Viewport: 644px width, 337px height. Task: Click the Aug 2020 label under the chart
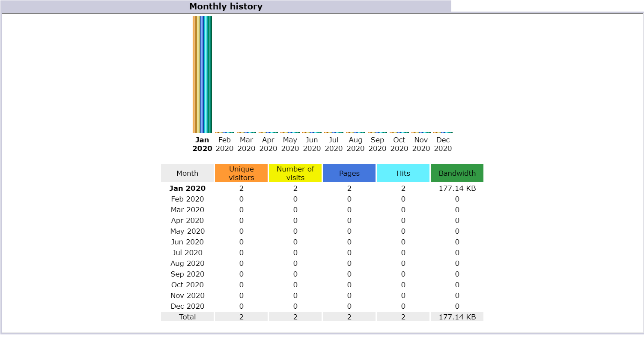tap(355, 144)
